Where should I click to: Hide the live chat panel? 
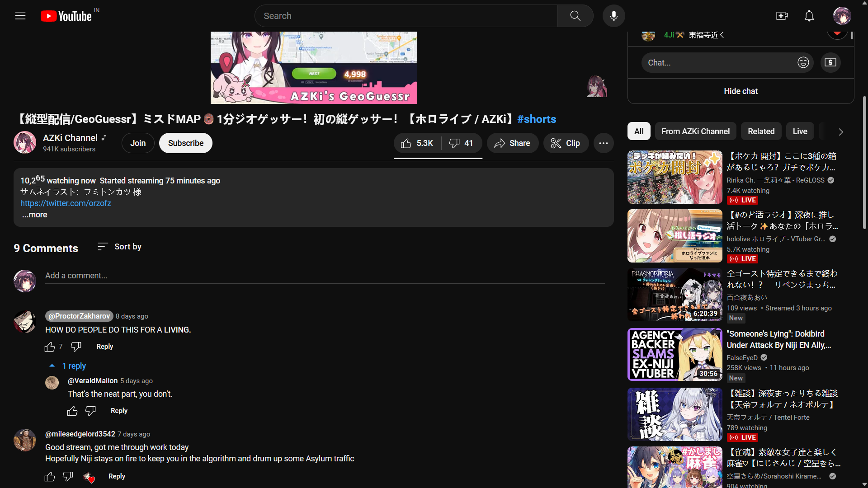tap(741, 91)
